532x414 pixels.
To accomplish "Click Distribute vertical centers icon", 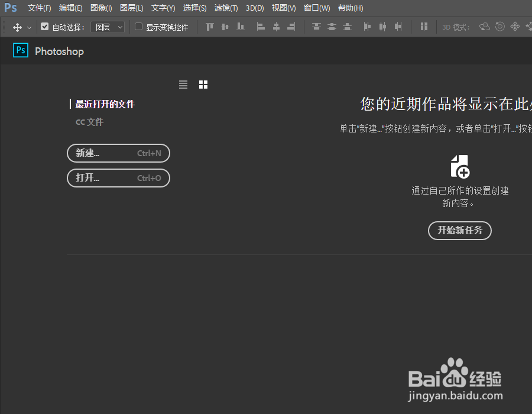I will click(x=332, y=27).
